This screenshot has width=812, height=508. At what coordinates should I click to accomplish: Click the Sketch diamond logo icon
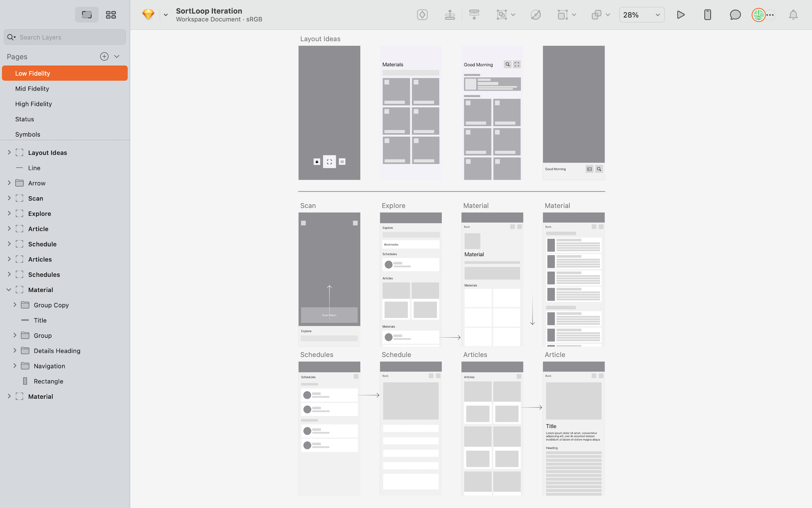click(148, 15)
